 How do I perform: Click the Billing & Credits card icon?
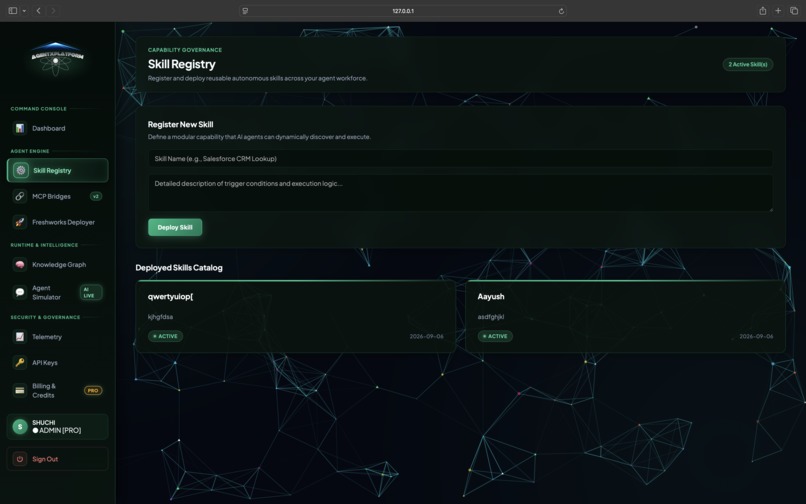(20, 390)
